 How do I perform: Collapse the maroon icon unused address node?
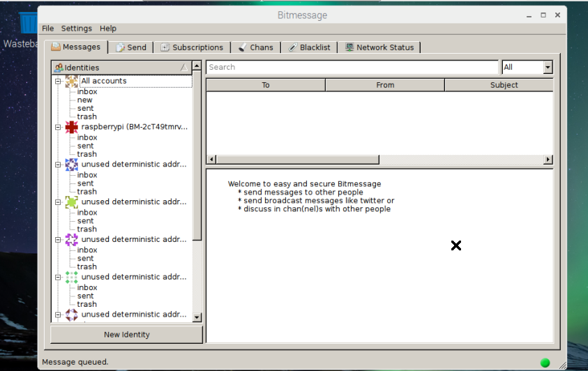(58, 315)
